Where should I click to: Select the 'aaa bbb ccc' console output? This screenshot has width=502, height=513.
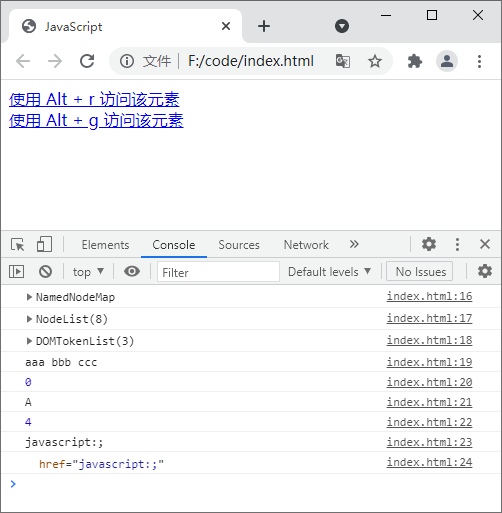[61, 362]
